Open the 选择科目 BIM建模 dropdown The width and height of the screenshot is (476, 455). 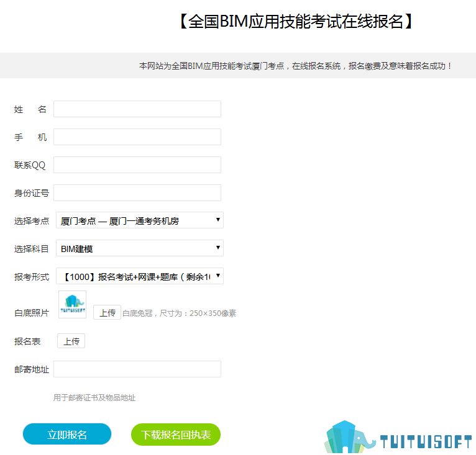[140, 248]
